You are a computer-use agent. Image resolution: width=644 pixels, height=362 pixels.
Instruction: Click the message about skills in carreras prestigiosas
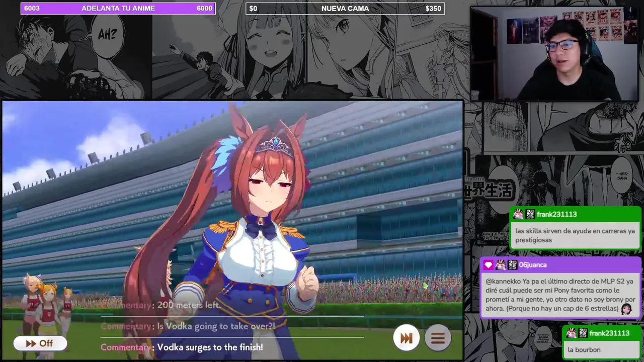pos(575,235)
